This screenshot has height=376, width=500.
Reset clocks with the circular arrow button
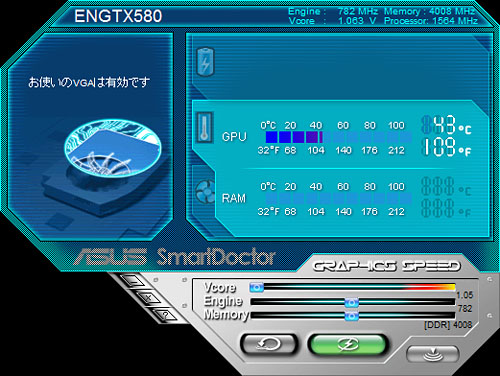pyautogui.click(x=268, y=344)
